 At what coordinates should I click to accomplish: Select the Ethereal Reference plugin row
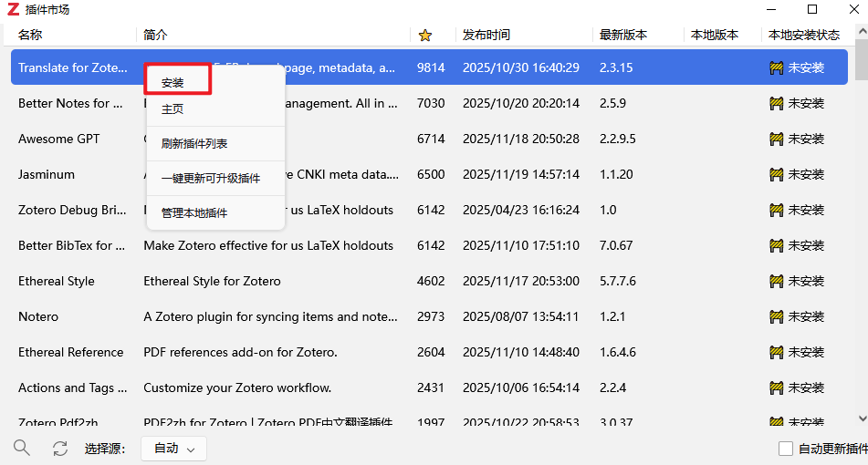[70, 353]
